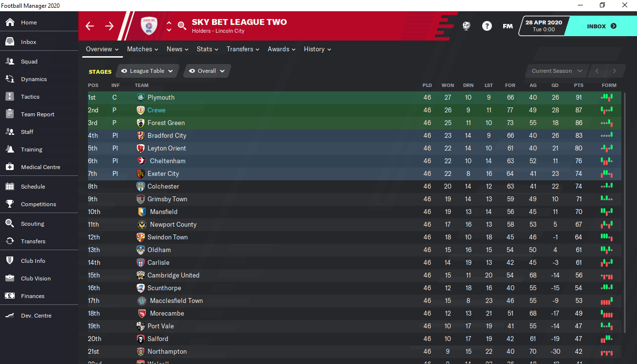Open the Scouting sidebar icon
The width and height of the screenshot is (637, 364).
point(10,224)
